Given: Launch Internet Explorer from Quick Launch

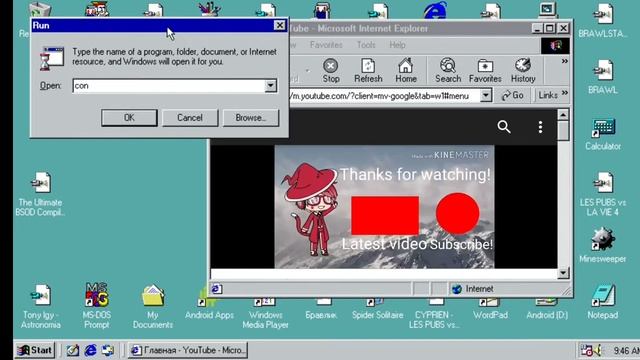Looking at the screenshot, I should click(90, 350).
